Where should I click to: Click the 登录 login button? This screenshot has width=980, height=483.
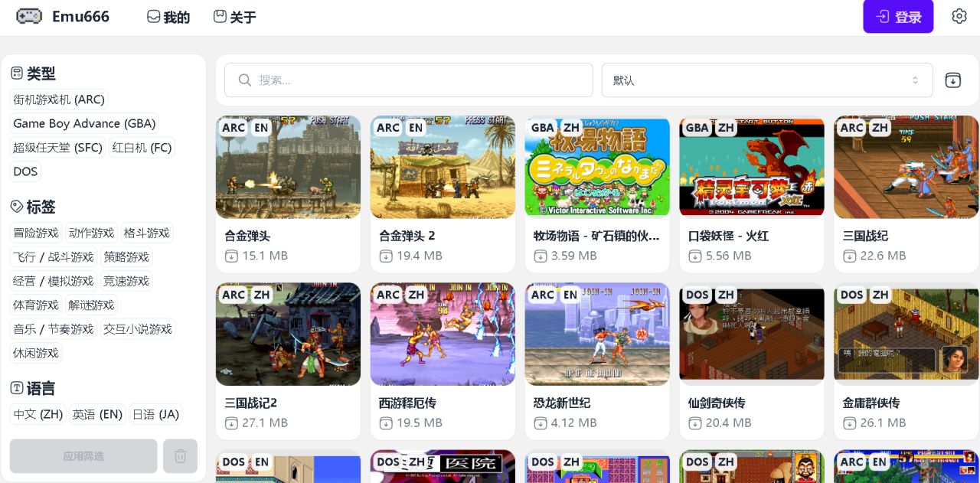[898, 17]
